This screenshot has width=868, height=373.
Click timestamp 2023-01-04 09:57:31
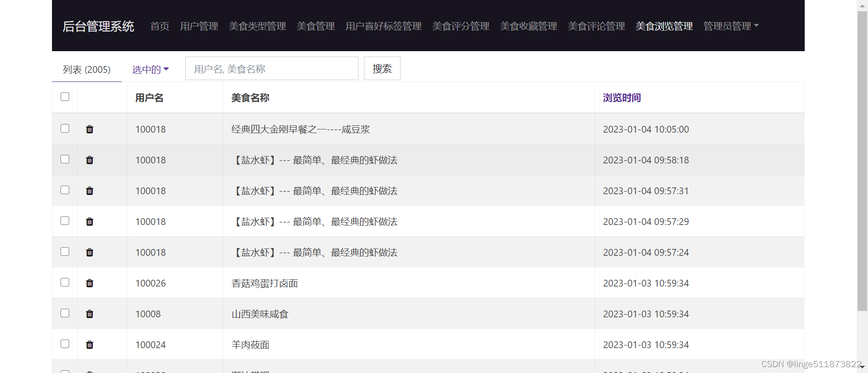tap(646, 191)
